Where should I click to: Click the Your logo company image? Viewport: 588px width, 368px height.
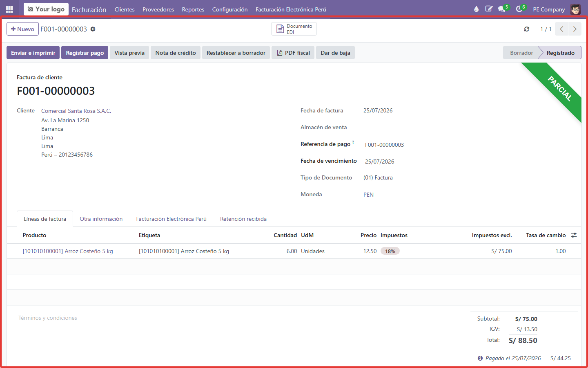[46, 9]
